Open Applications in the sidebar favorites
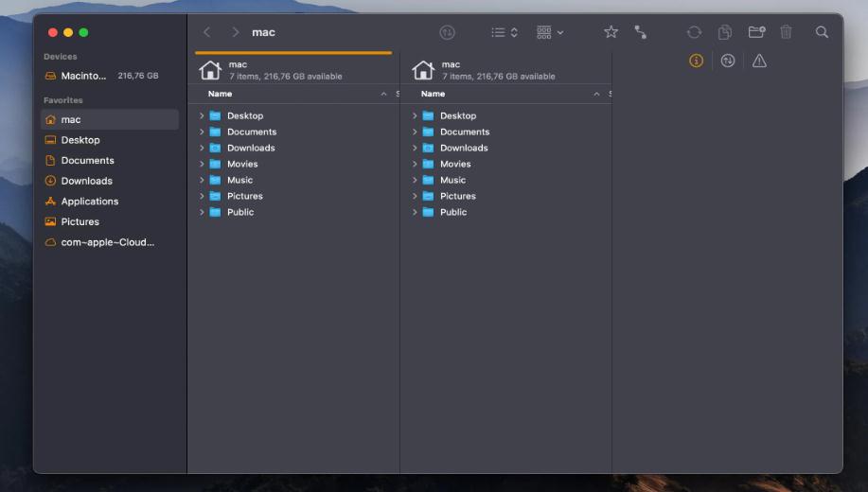This screenshot has width=868, height=492. 89,202
